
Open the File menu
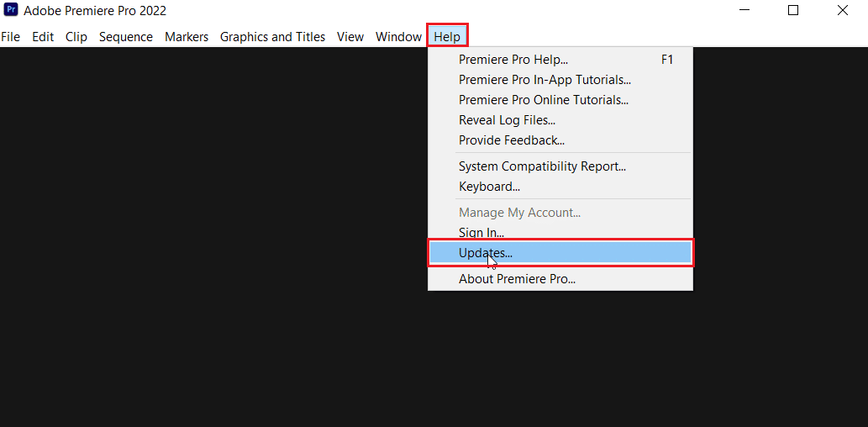click(x=11, y=37)
